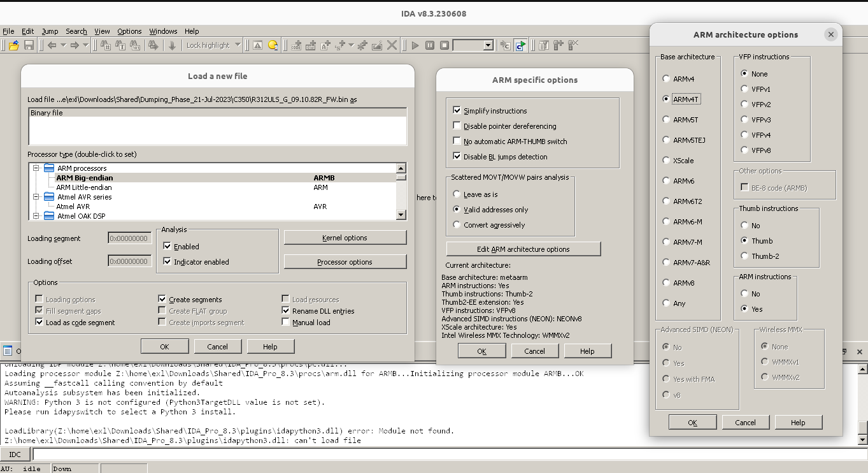
Task: Click the Kernel options button
Action: coord(345,238)
